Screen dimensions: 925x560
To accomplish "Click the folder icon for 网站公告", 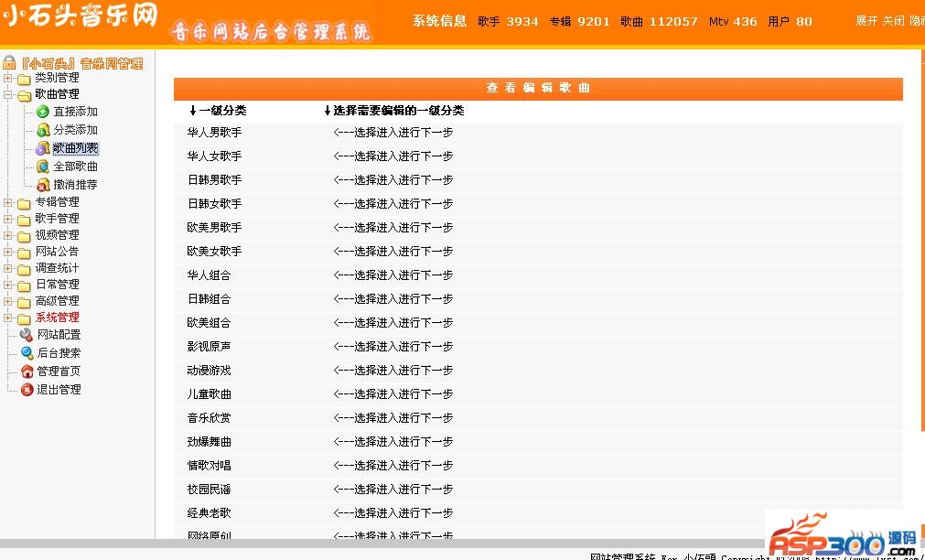I will 24,253.
